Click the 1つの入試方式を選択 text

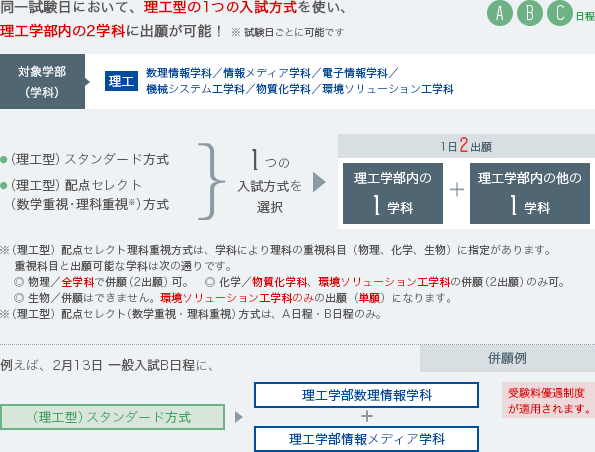[x=270, y=182]
